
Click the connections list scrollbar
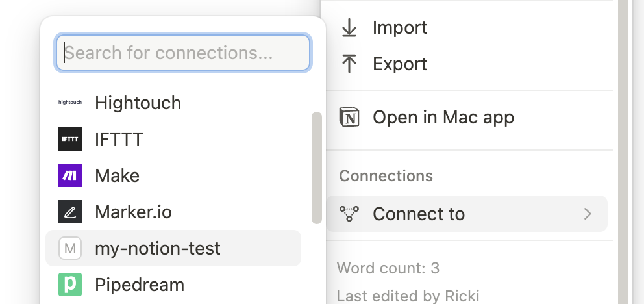click(317, 168)
